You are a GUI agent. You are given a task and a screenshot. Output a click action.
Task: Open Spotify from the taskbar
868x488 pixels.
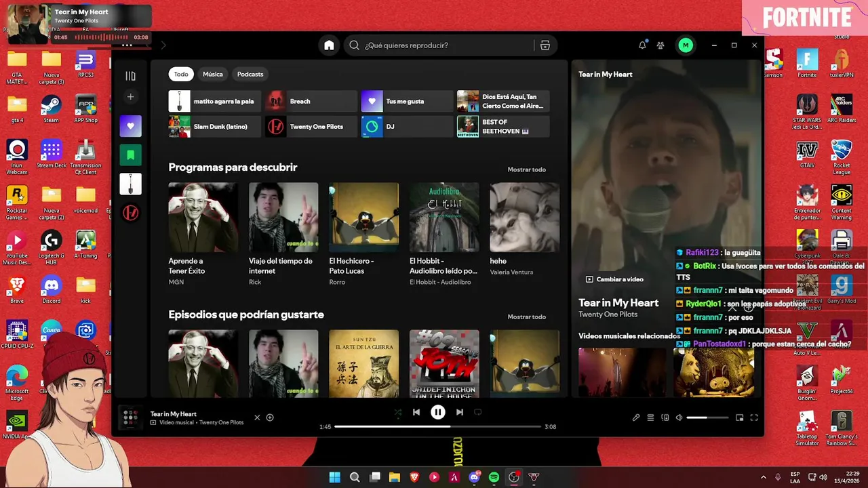pyautogui.click(x=494, y=477)
